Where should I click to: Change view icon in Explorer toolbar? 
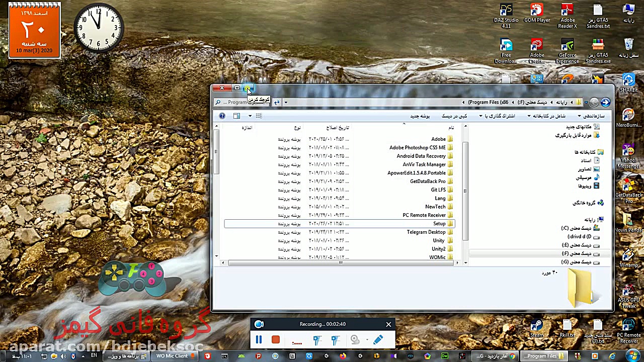coord(259,116)
